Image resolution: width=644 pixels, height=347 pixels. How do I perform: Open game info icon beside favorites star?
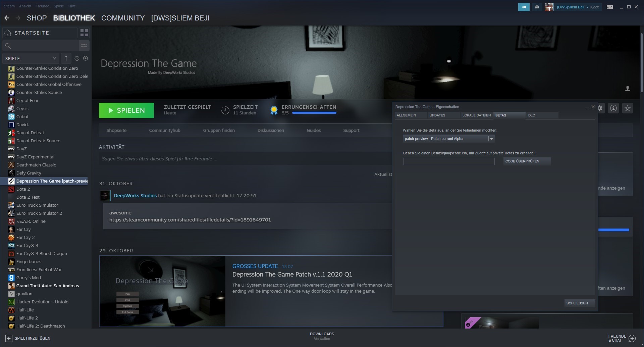613,108
